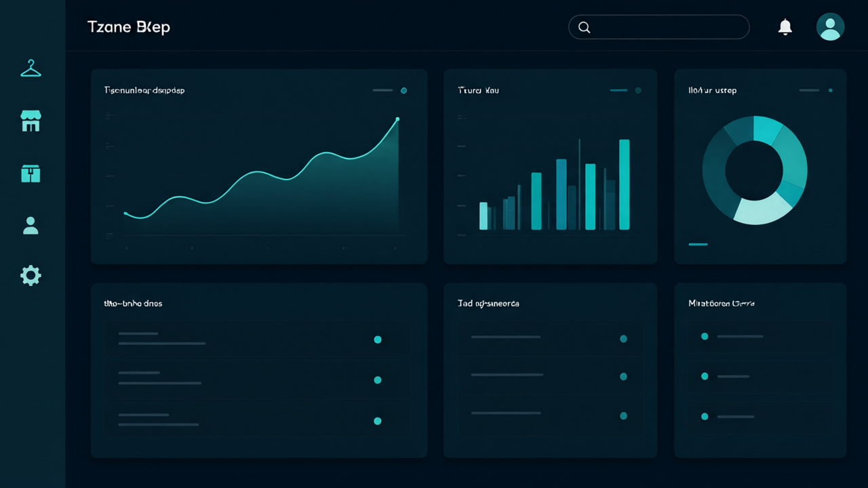Image resolution: width=868 pixels, height=488 pixels.
Task: Click the 'Mirat' card title at bottom right
Action: (x=722, y=304)
